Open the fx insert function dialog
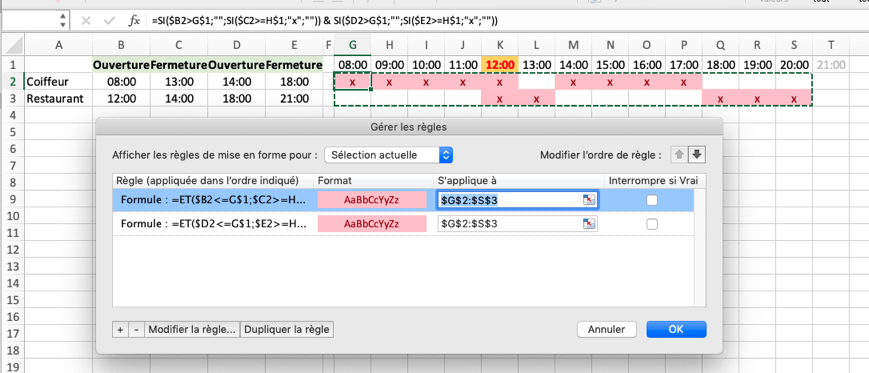869x373 pixels. pyautogui.click(x=134, y=21)
